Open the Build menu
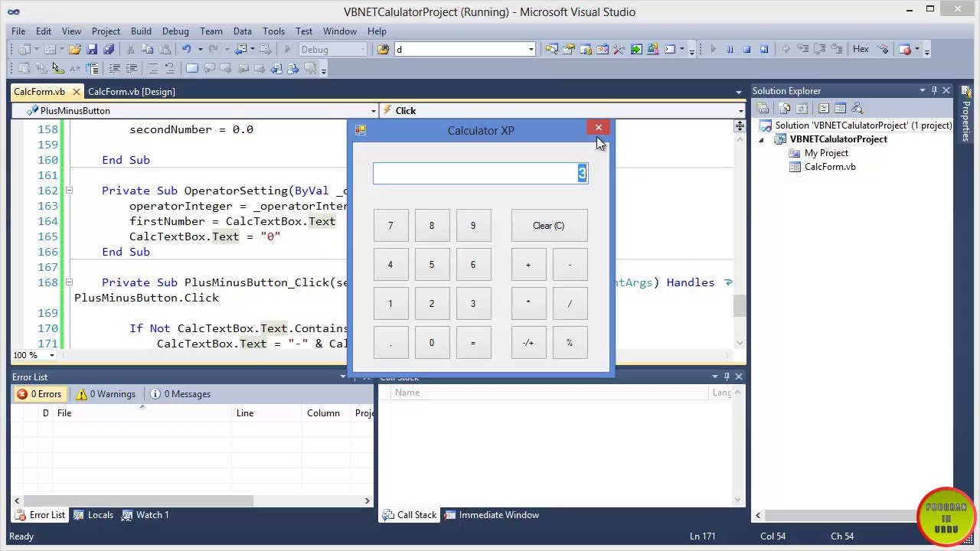This screenshot has width=980, height=551. tap(141, 31)
